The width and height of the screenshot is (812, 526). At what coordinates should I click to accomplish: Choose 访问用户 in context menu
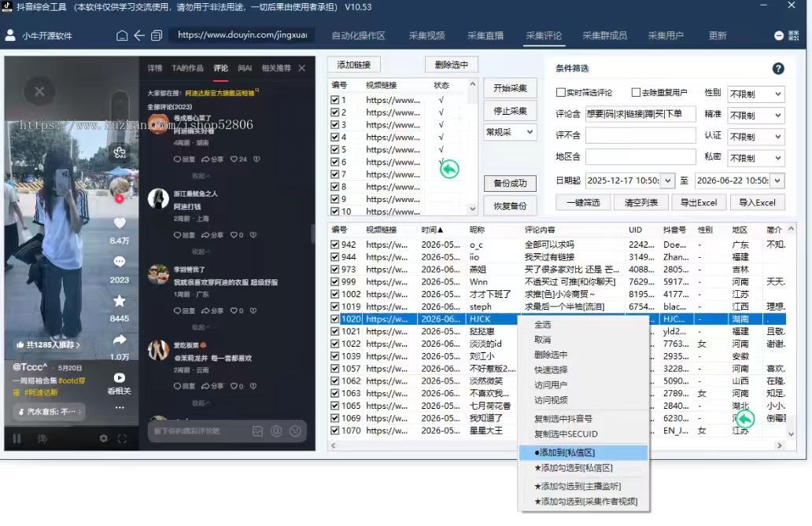584,385
